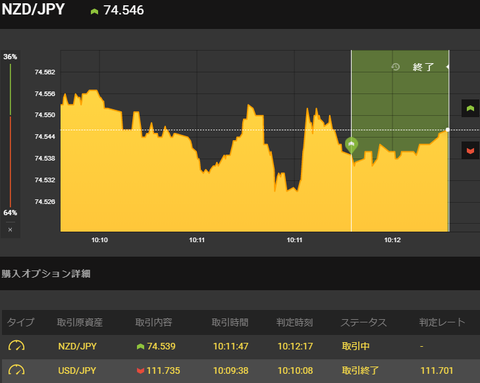Screen dimensions: 480x383
Task: Click the trade time 10:09:38
Action: (231, 371)
